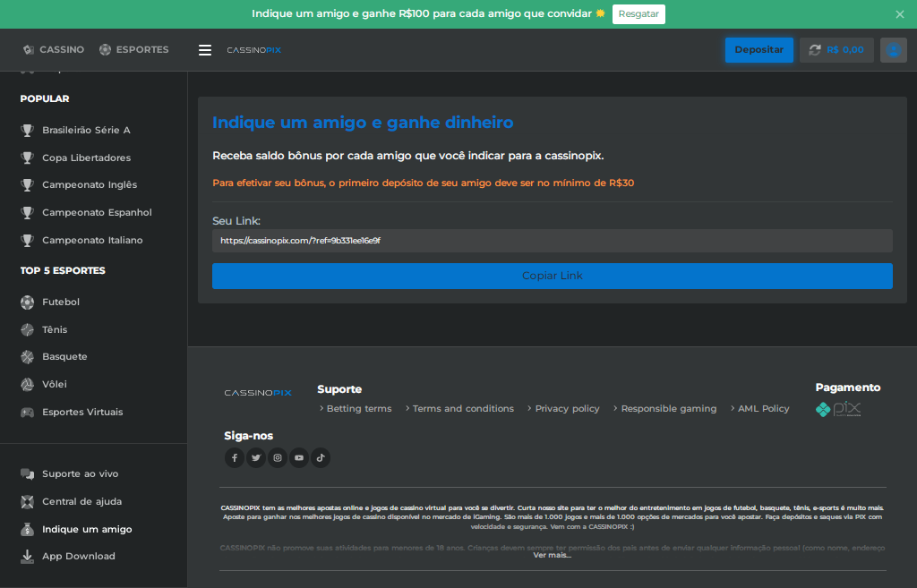Screen dimensions: 917x588
Task: Switch to the Esportes tab
Action: click(133, 50)
